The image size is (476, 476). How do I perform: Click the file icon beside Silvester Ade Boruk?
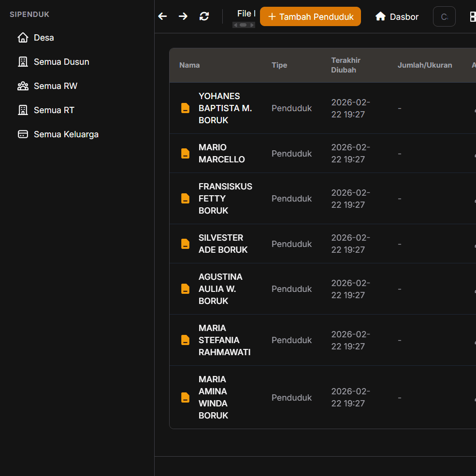185,244
